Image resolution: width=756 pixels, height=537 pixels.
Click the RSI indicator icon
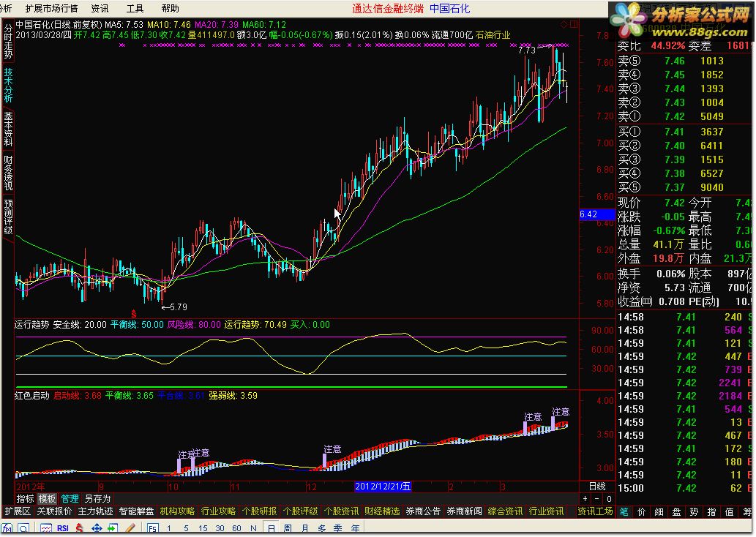pos(63,528)
